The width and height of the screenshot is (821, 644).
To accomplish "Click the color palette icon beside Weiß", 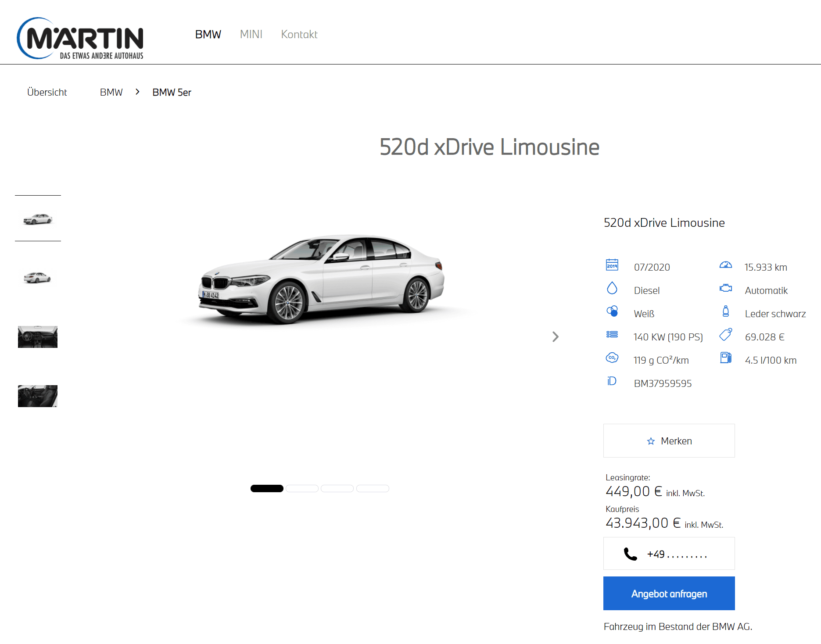I will tap(612, 311).
